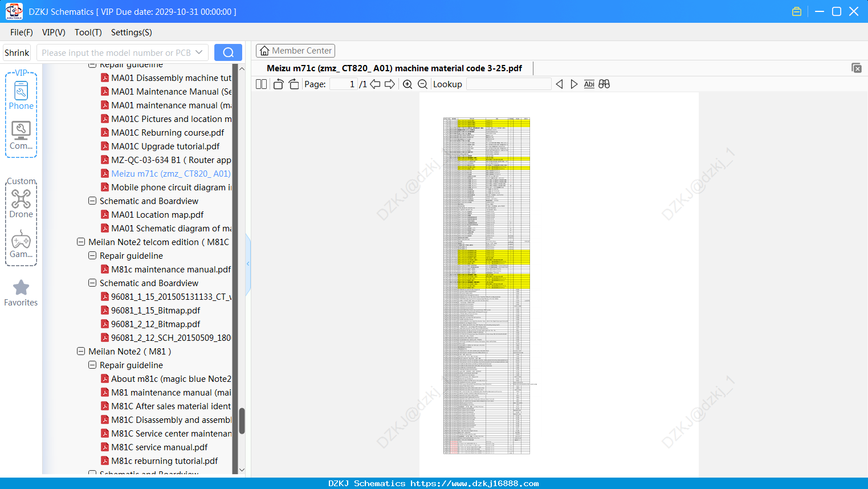Click tree scrollbar down arrow
Screen dimensions: 868x489
coord(242,470)
